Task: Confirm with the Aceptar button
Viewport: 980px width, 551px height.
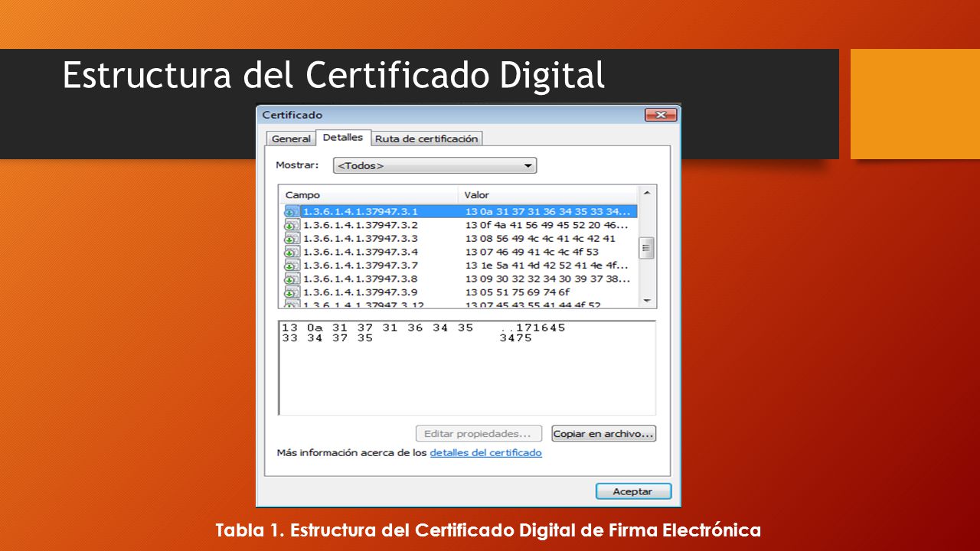Action: 633,491
